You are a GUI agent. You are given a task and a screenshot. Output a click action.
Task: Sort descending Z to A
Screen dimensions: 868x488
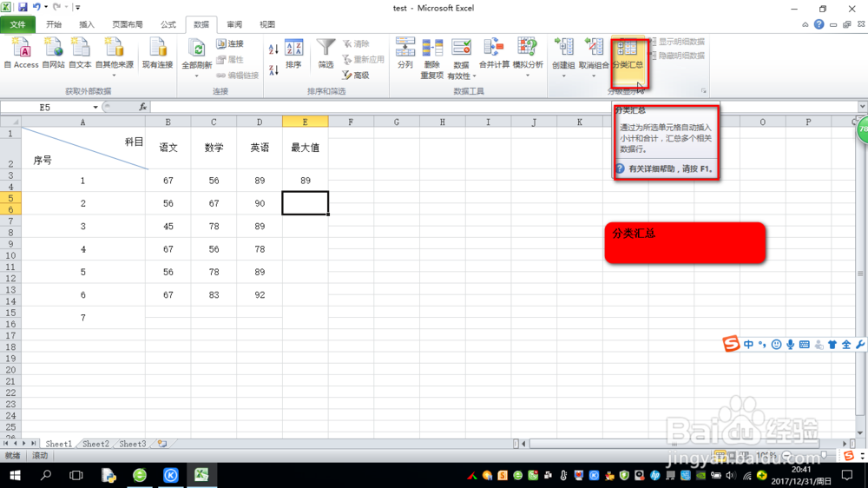click(273, 69)
